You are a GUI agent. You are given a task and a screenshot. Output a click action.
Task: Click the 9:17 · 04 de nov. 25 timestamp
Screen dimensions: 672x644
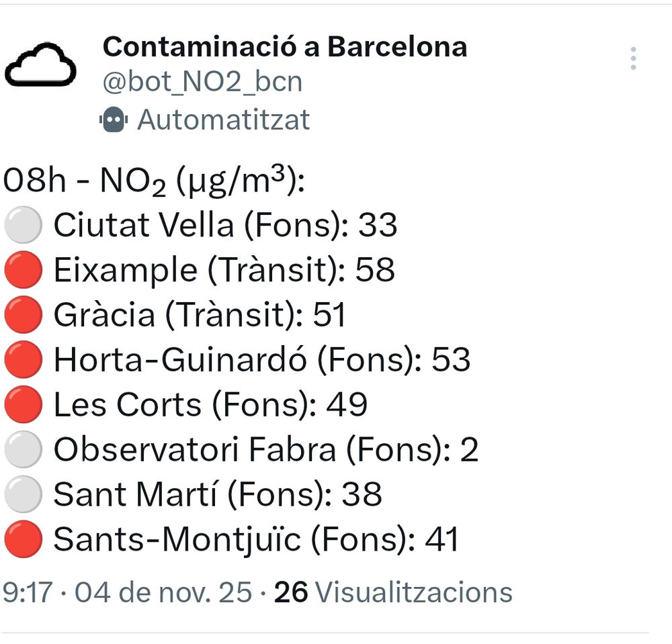click(x=128, y=592)
